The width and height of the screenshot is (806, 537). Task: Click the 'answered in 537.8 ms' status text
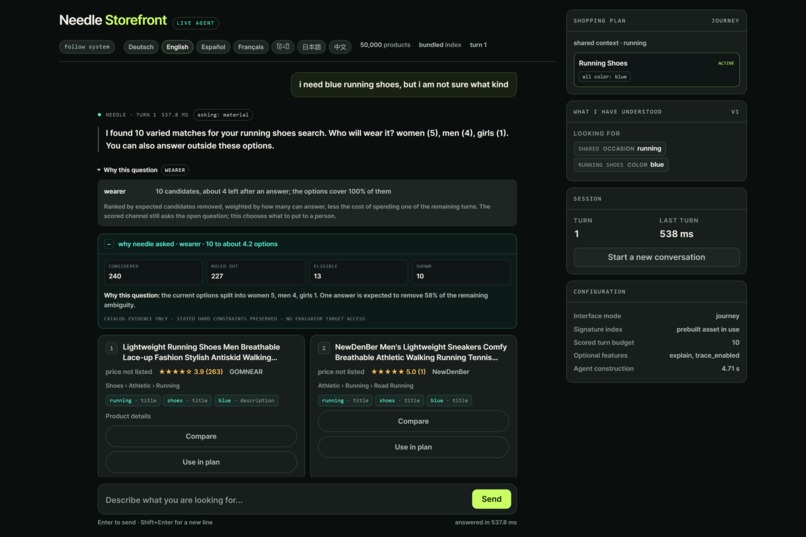(x=486, y=523)
